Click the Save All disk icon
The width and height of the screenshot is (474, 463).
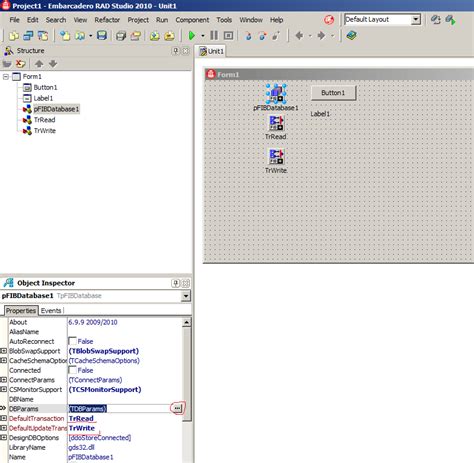(101, 35)
